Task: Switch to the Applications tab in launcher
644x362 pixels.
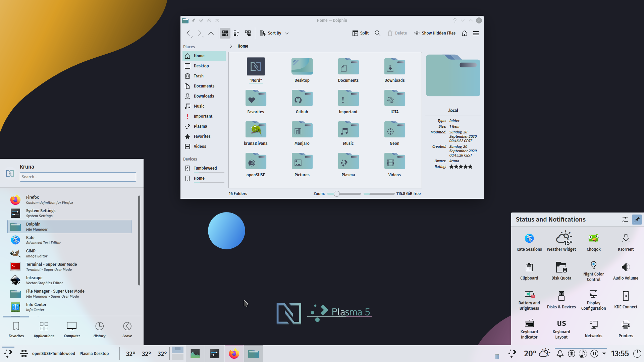Action: pos(44,330)
